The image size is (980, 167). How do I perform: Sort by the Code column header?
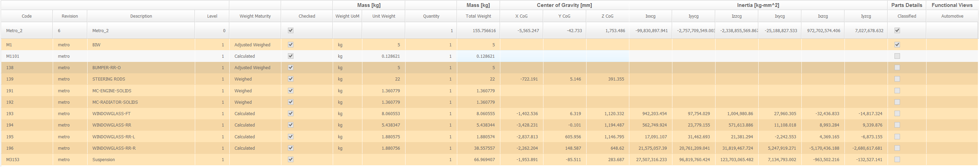pyautogui.click(x=27, y=16)
